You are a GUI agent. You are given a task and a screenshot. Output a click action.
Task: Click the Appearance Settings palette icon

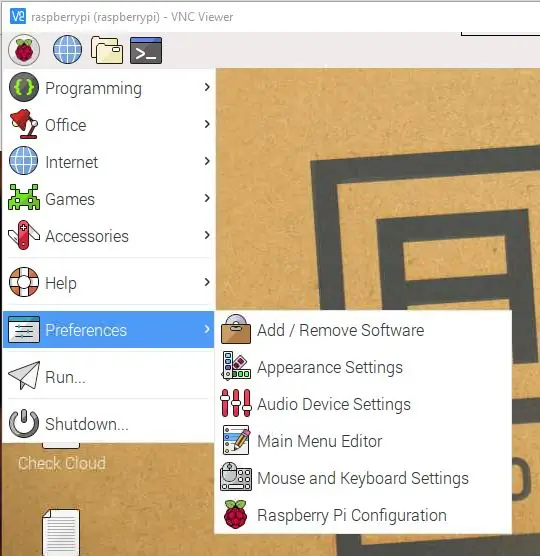[x=236, y=366]
